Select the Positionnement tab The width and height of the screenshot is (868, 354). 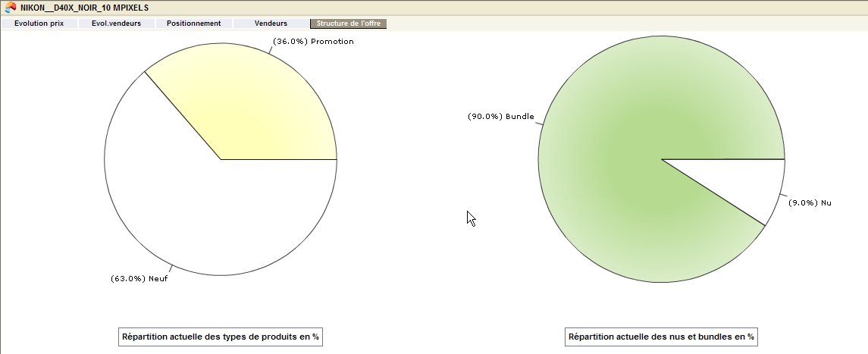coord(194,23)
